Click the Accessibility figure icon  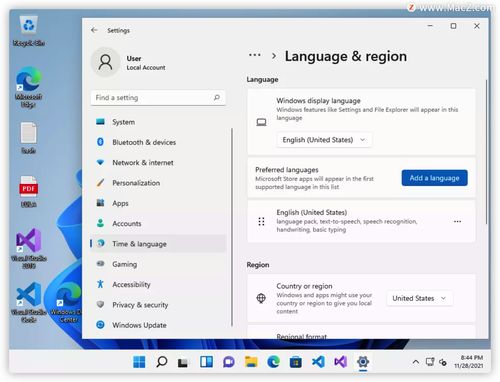tap(100, 284)
